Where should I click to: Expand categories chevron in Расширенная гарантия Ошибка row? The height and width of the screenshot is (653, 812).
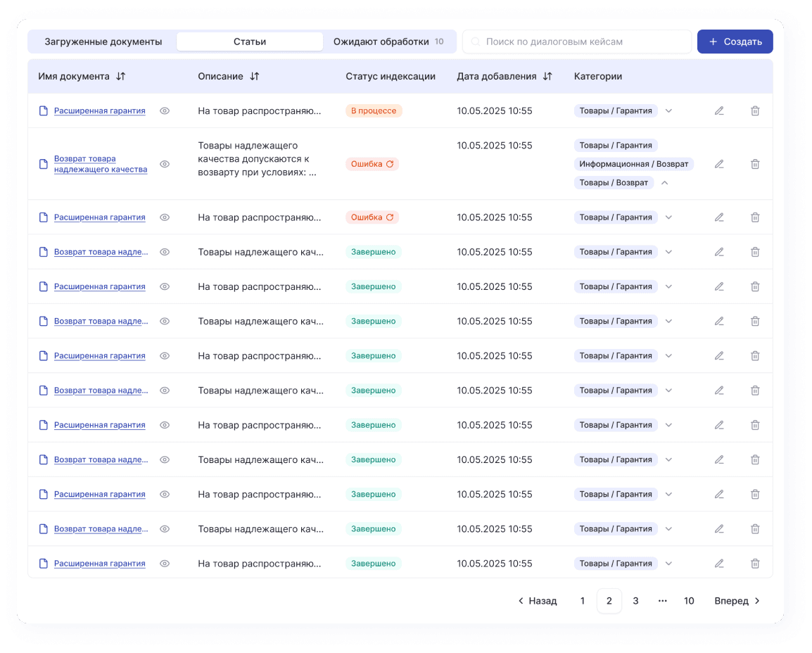pyautogui.click(x=668, y=217)
